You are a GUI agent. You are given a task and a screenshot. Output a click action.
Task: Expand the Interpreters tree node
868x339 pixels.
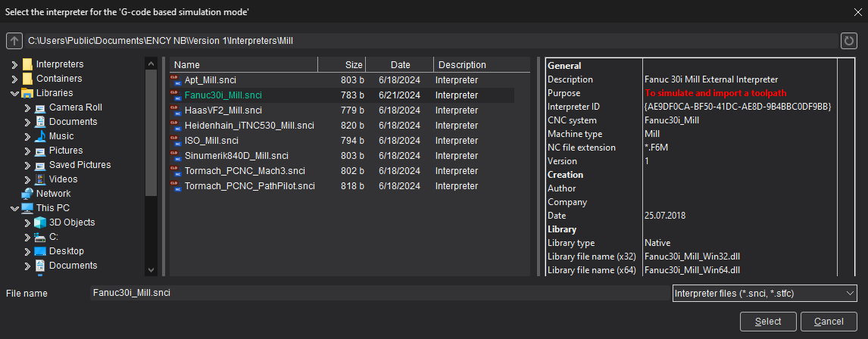[x=14, y=65]
